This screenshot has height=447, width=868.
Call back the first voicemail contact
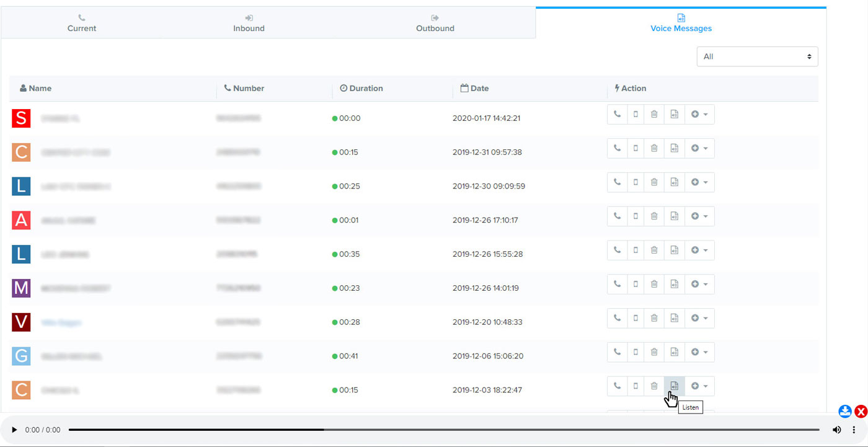(617, 114)
